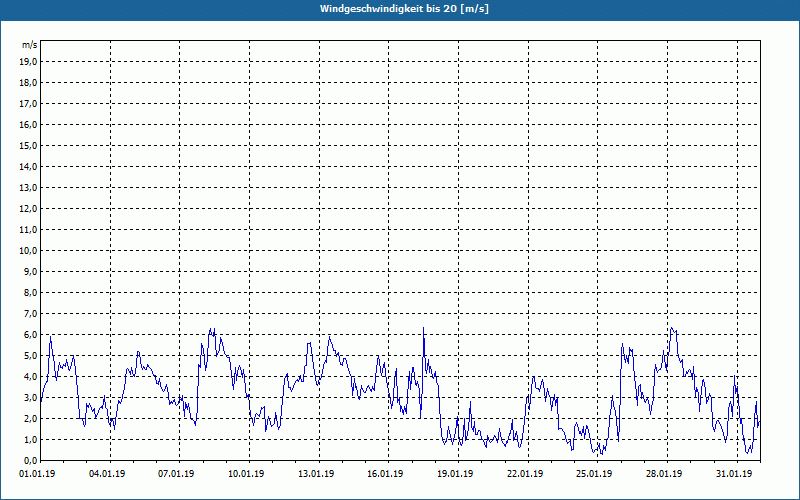Select the 1,0 y-axis label

point(30,439)
